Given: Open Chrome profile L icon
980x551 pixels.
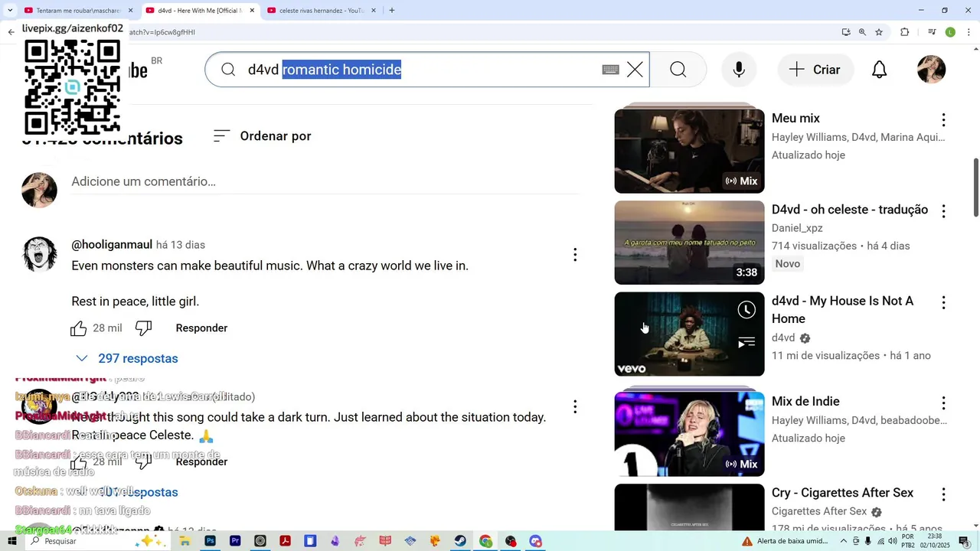Looking at the screenshot, I should 950,32.
